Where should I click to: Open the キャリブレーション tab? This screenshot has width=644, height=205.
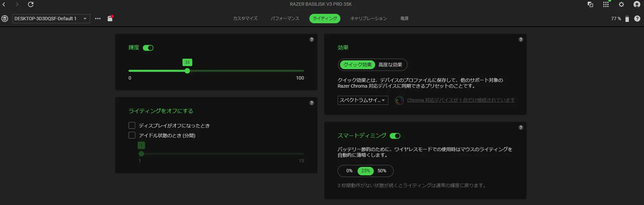369,19
